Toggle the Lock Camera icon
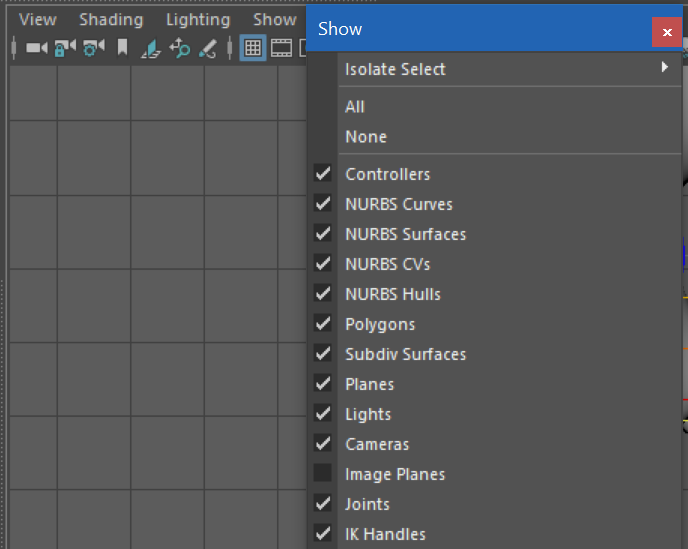Viewport: 688px width, 549px height. pyautogui.click(x=65, y=48)
